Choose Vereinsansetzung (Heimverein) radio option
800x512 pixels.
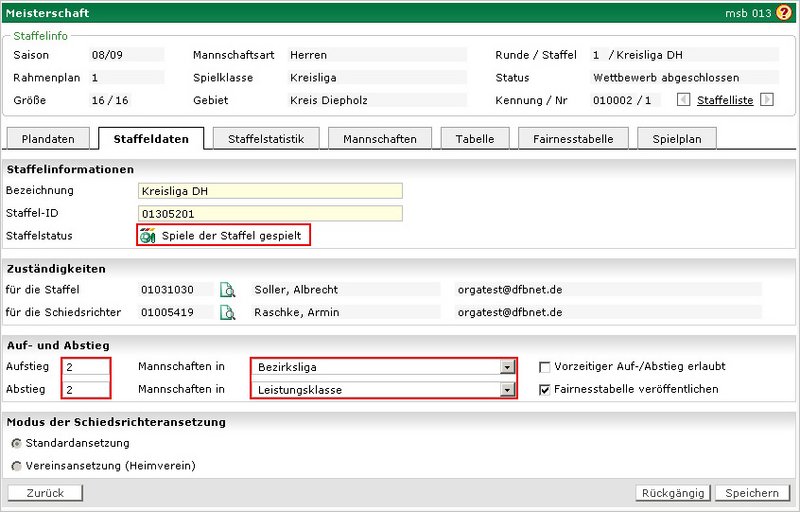tap(16, 466)
